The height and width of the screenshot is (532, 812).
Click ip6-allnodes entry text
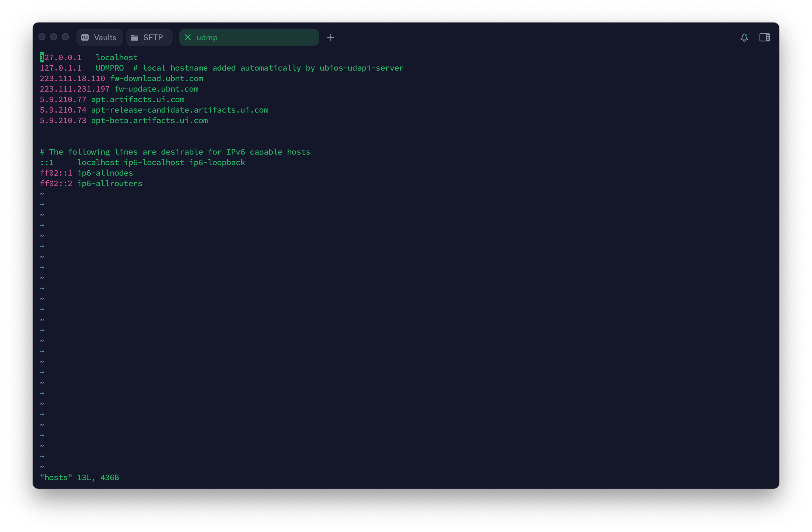point(105,173)
